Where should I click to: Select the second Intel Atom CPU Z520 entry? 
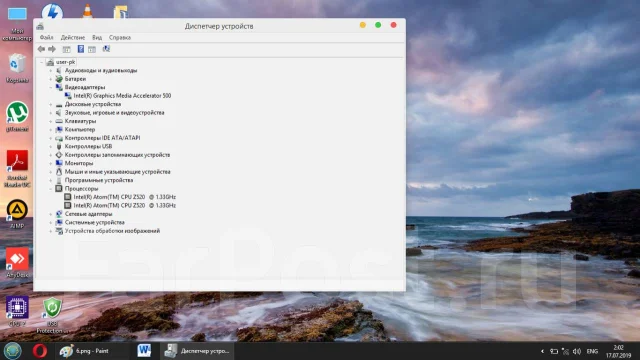pyautogui.click(x=124, y=205)
